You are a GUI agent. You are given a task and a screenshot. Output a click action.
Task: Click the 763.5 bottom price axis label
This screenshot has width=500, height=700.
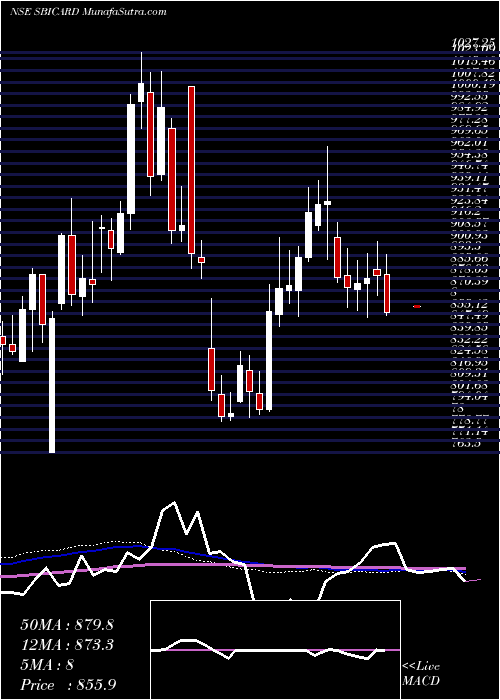coord(465,444)
